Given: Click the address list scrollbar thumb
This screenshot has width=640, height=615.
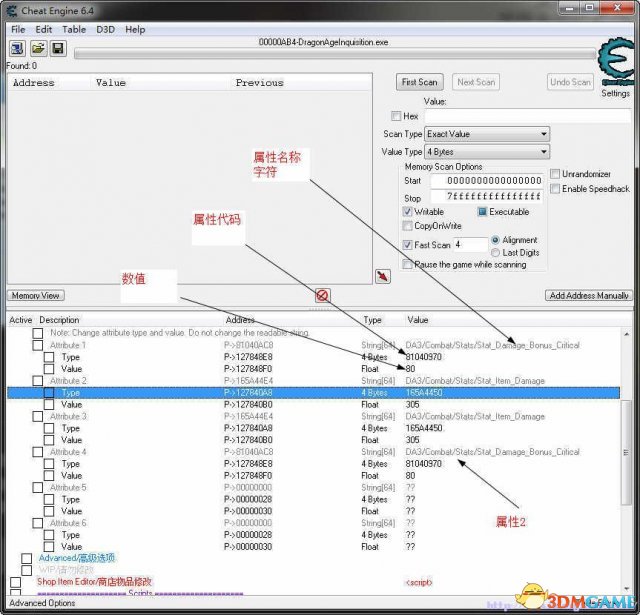Looking at the screenshot, I should pyautogui.click(x=626, y=452).
